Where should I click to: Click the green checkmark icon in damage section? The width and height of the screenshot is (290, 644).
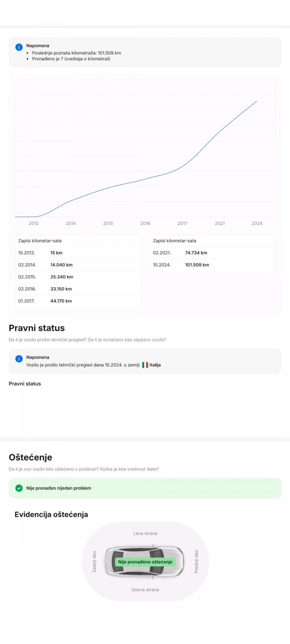(19, 488)
